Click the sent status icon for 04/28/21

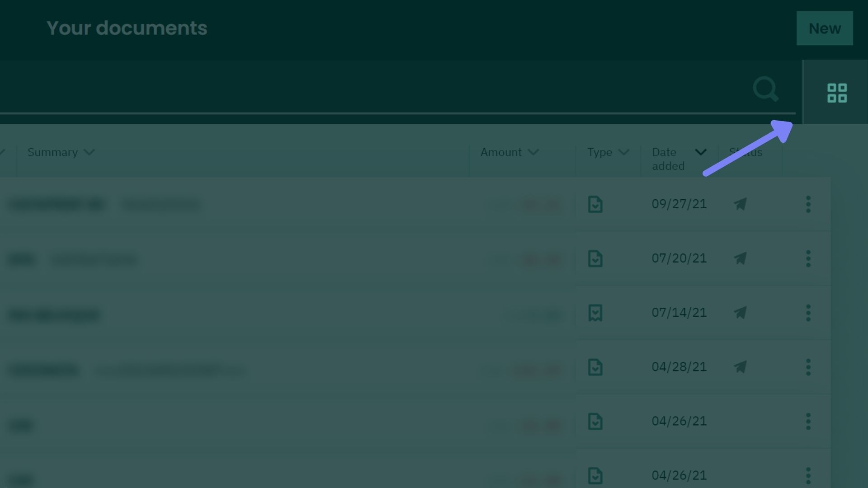coord(740,366)
